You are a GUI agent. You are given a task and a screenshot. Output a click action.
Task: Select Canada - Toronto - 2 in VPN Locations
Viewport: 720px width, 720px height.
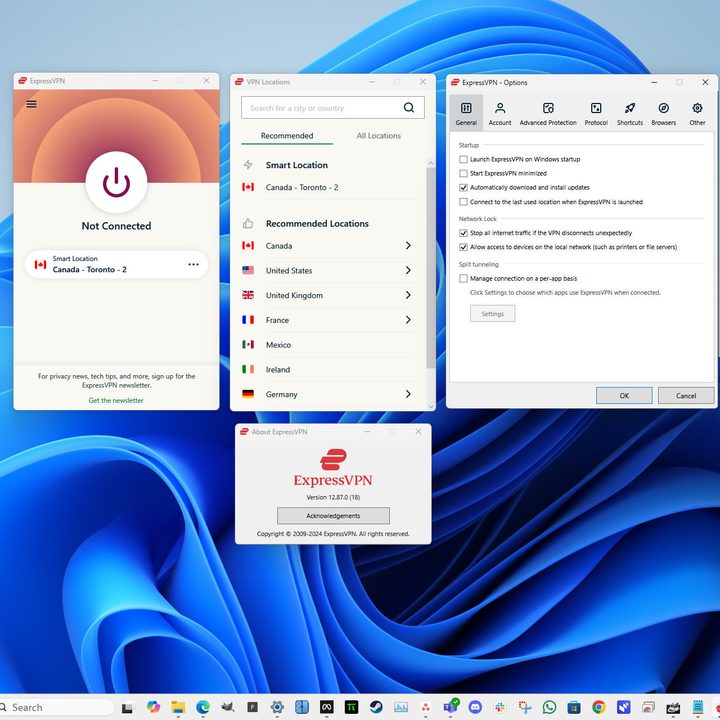pos(329,187)
